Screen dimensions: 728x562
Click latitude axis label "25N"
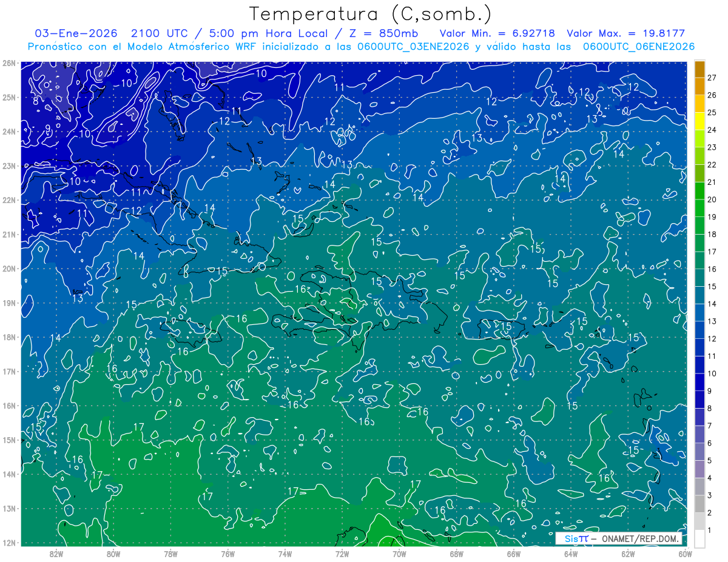pos(8,97)
